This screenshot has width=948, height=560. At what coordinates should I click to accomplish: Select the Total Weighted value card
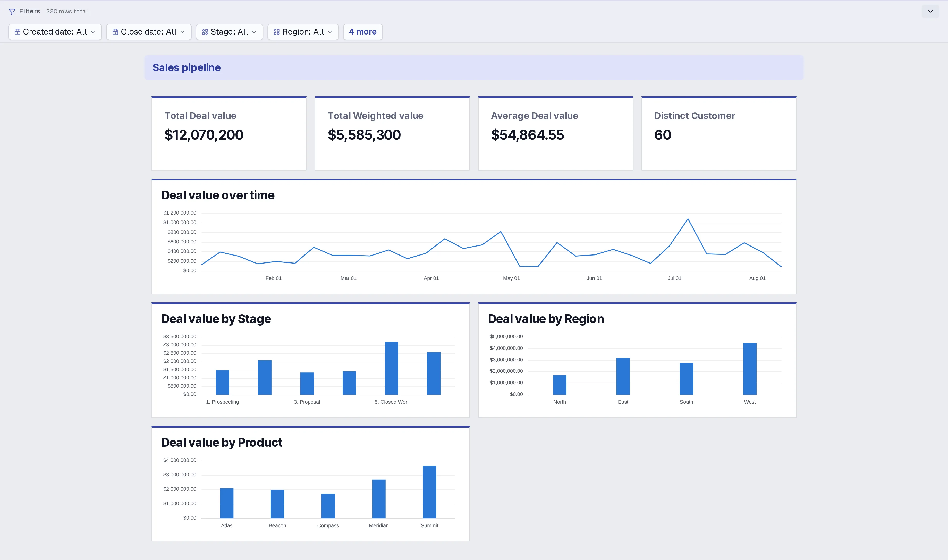pyautogui.click(x=393, y=133)
